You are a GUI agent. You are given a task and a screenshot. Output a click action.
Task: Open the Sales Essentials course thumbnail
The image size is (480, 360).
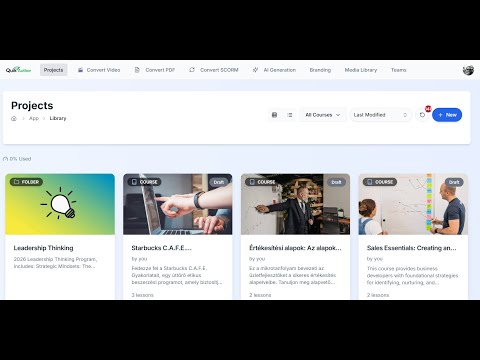coord(413,204)
